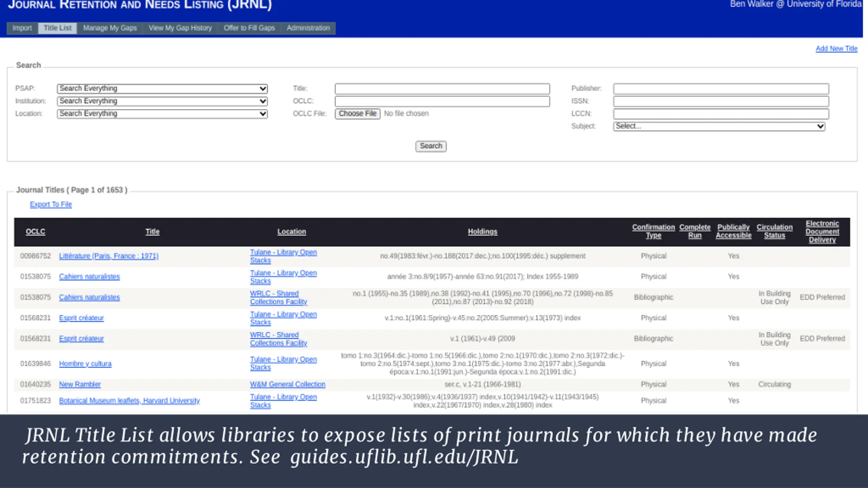Sort by the OCLC column header
This screenshot has width=868, height=488.
[x=35, y=231]
